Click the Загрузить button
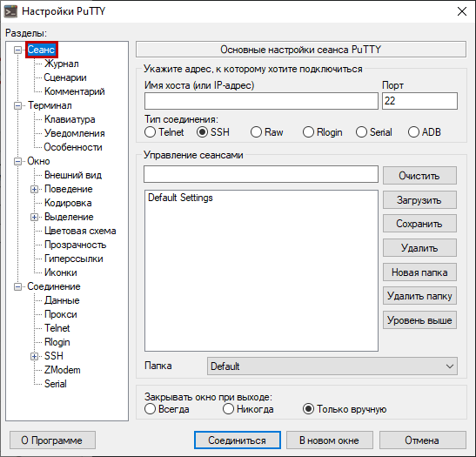 tap(419, 200)
